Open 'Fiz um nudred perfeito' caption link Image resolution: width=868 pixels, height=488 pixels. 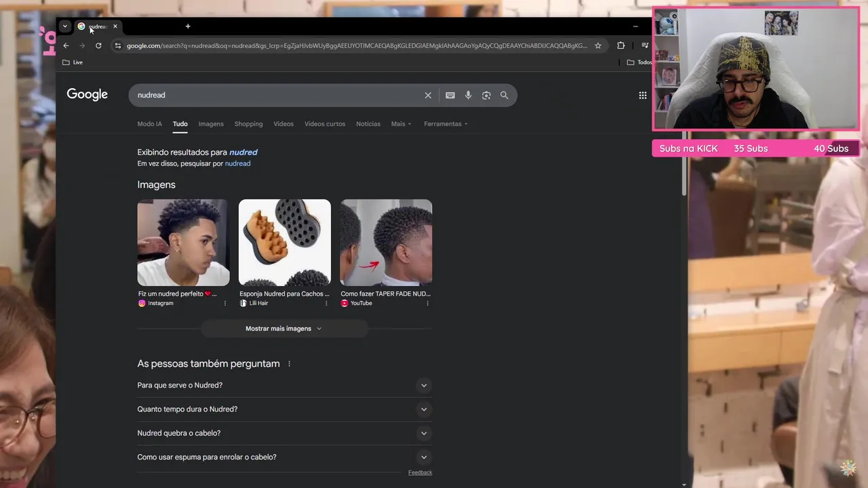click(178, 294)
